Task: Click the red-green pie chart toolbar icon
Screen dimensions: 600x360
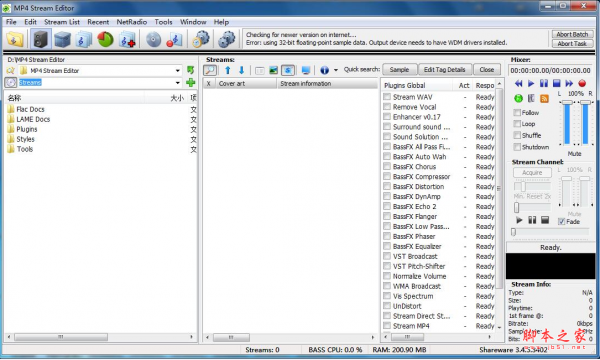Action: (105, 39)
